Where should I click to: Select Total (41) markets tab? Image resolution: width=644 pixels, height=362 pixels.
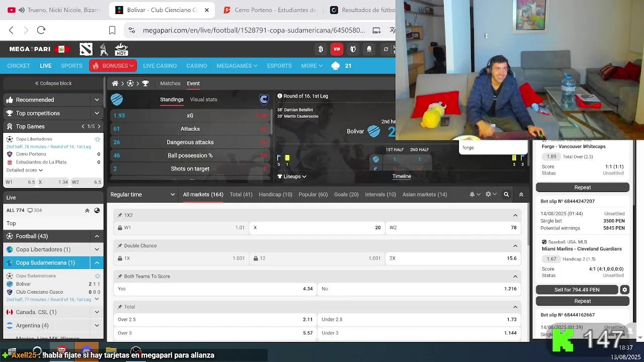coord(241,195)
